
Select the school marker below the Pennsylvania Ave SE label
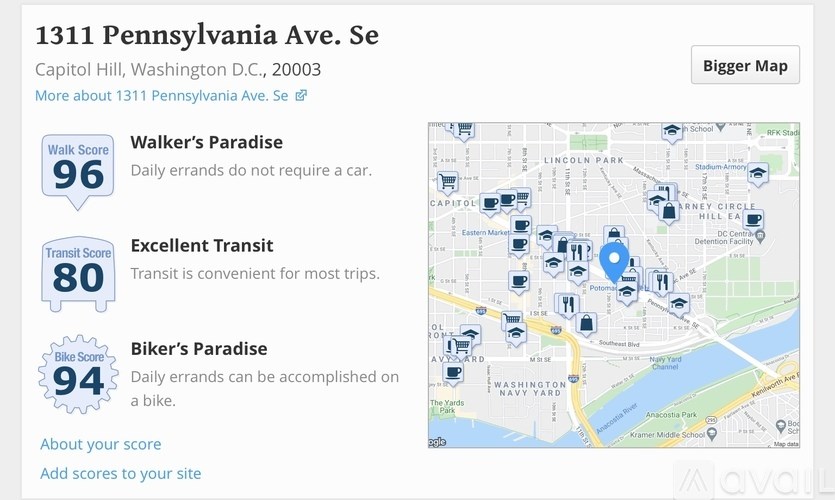(x=679, y=303)
